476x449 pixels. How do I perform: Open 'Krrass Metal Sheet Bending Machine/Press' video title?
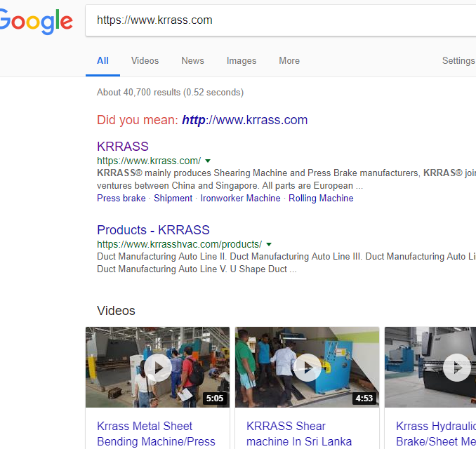point(156,434)
